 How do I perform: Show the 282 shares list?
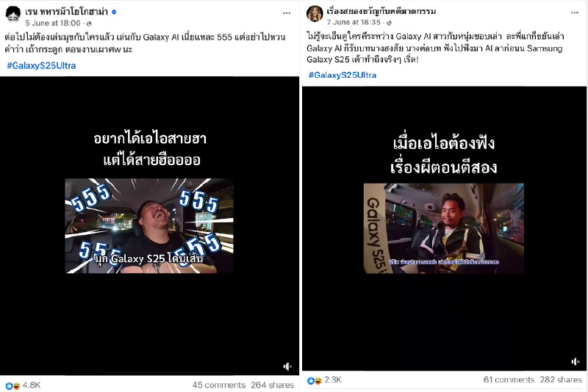(561, 380)
